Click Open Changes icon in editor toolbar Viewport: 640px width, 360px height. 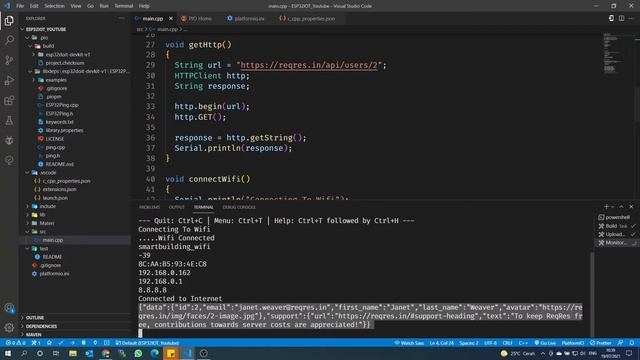point(611,18)
